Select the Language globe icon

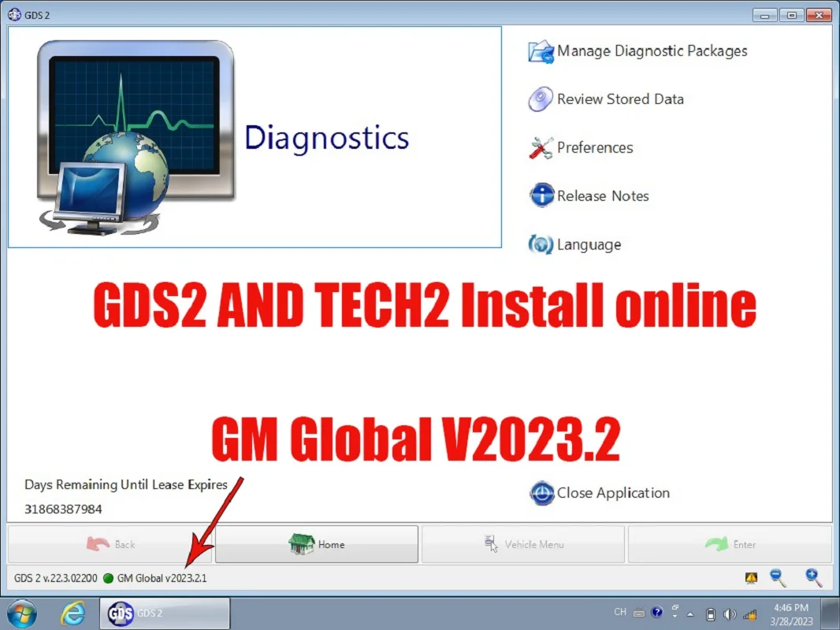coord(541,245)
